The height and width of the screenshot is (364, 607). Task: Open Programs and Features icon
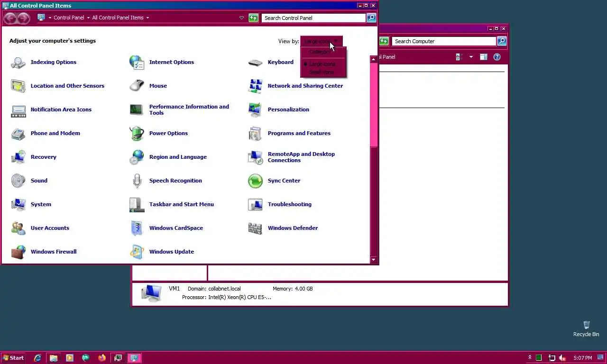click(x=255, y=133)
